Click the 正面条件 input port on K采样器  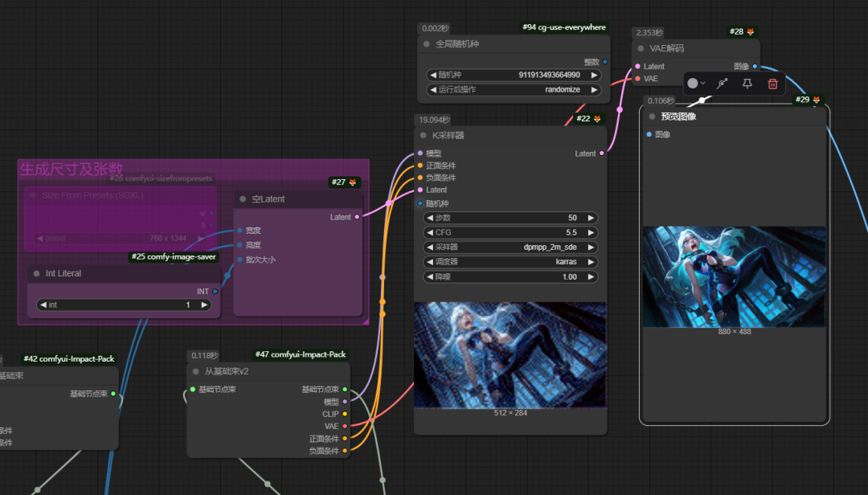coord(420,166)
